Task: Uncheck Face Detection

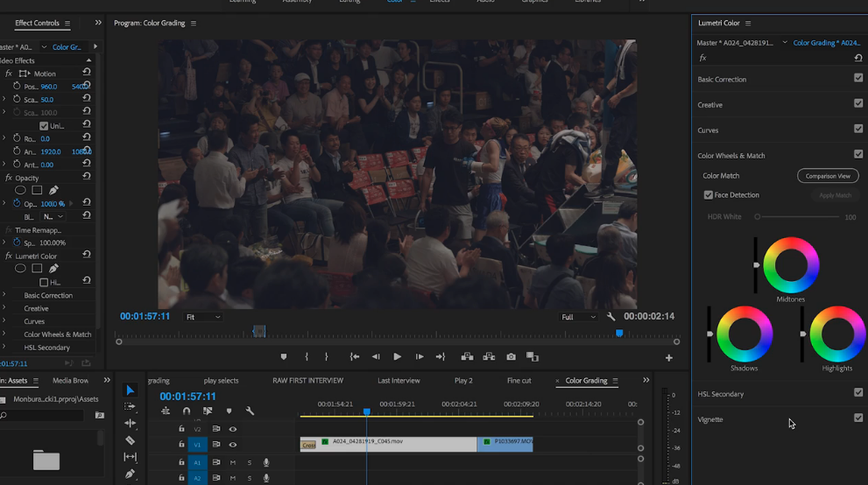Action: pos(708,195)
